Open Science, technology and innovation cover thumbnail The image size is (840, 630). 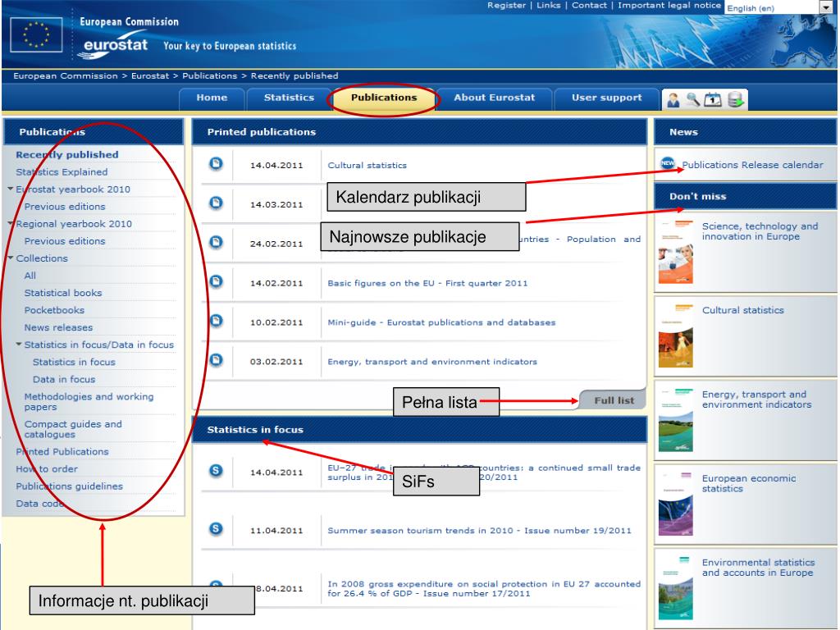676,252
